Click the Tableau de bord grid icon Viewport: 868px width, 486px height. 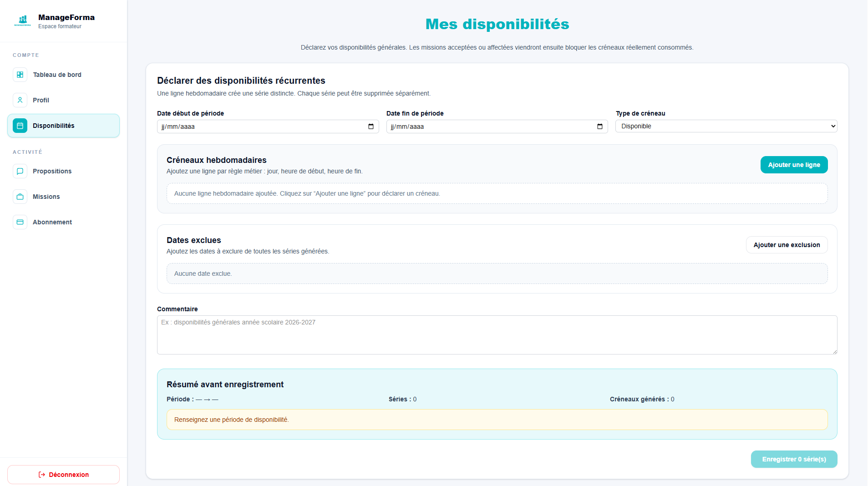(20, 75)
